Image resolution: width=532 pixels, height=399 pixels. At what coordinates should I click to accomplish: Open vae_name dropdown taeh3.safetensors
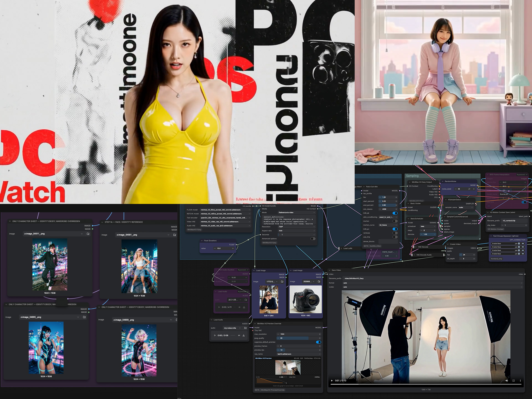coord(299,354)
